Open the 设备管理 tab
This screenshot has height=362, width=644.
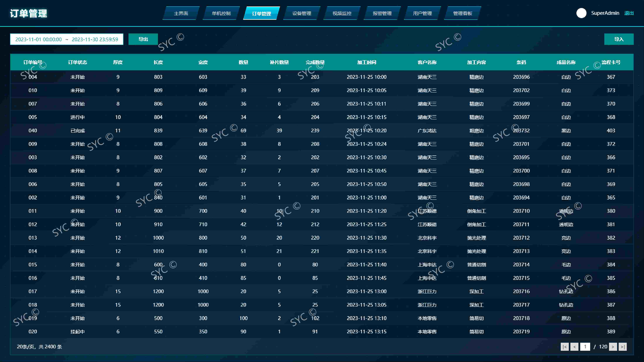[302, 13]
